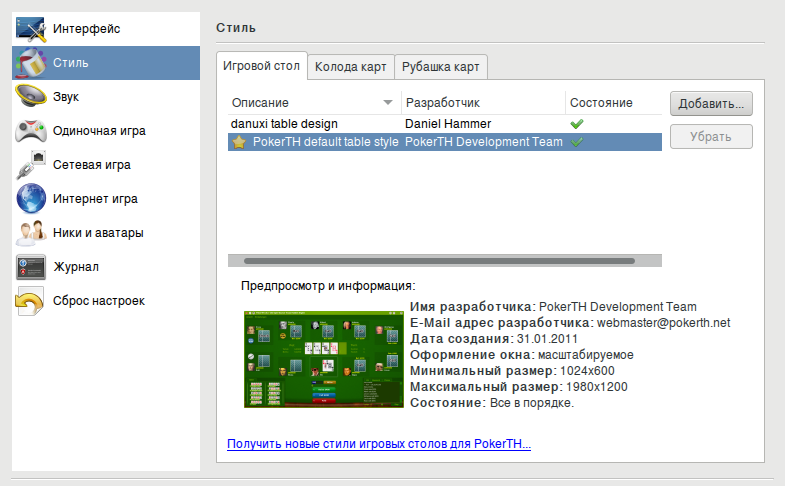The image size is (785, 486).
Task: Open Ники и аватары settings
Action: click(x=106, y=233)
